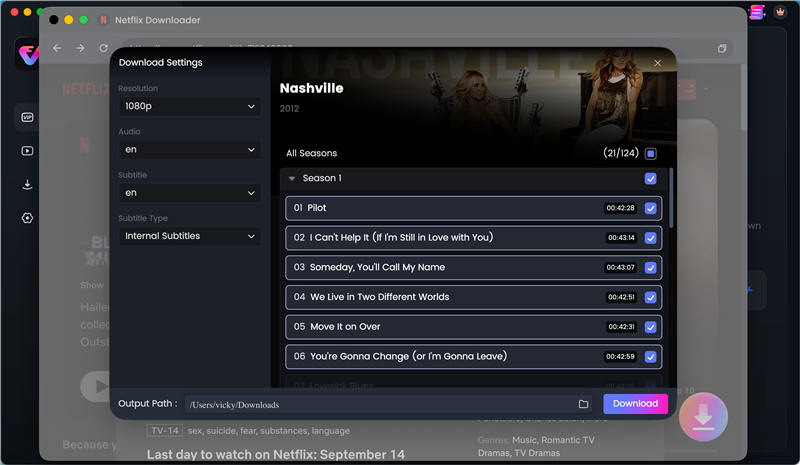Click the Netflix page vertical scrollbar
The image size is (800, 465).
(x=743, y=97)
